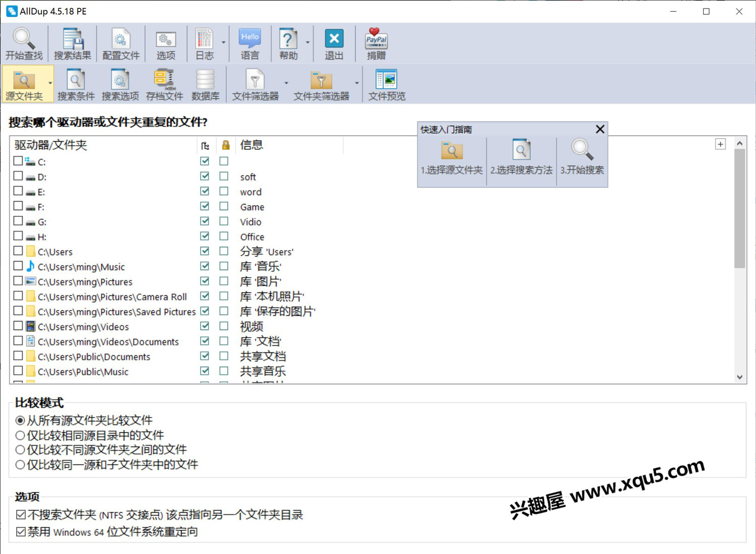The image size is (756, 554).
Task: Check the C: drive source checkbox
Action: tap(18, 161)
